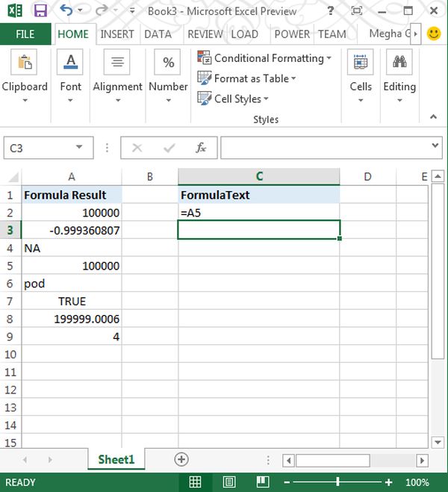This screenshot has height=492, width=448.
Task: Select the cell containing pod
Action: click(x=72, y=284)
